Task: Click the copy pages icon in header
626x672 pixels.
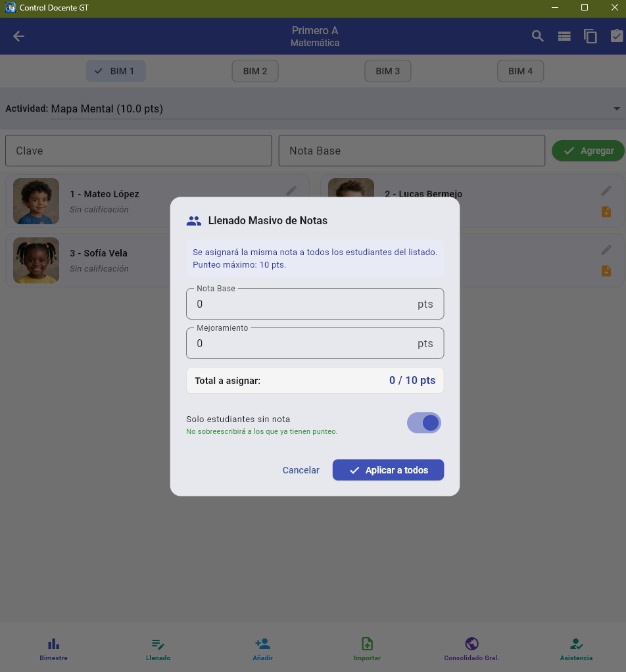Action: point(590,36)
